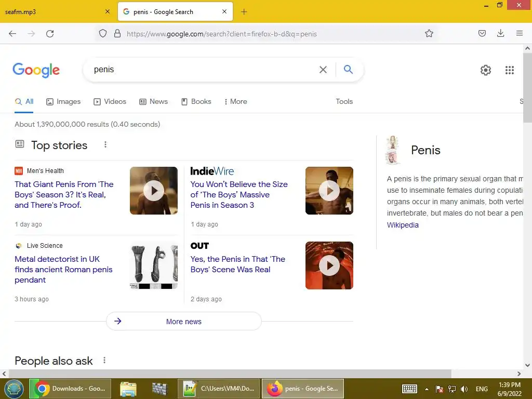
Task: Open the Notepad++ C:\Users\VM4 taskbar item
Action: tap(219, 389)
